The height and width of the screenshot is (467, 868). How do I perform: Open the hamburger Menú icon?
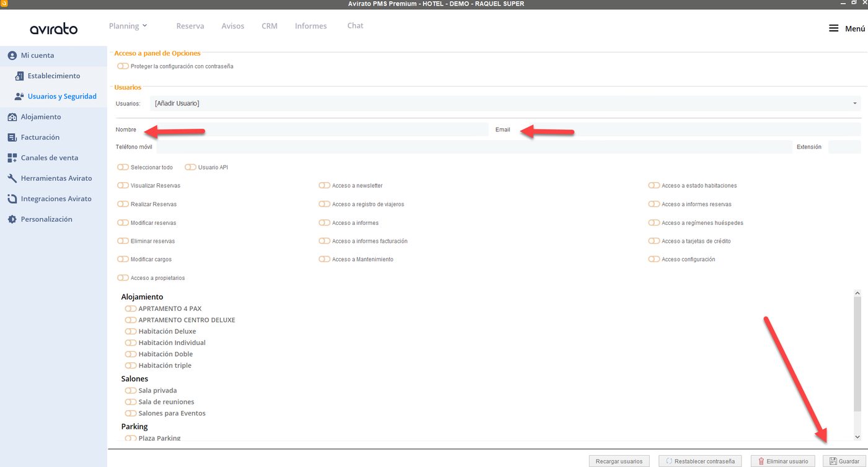point(834,28)
